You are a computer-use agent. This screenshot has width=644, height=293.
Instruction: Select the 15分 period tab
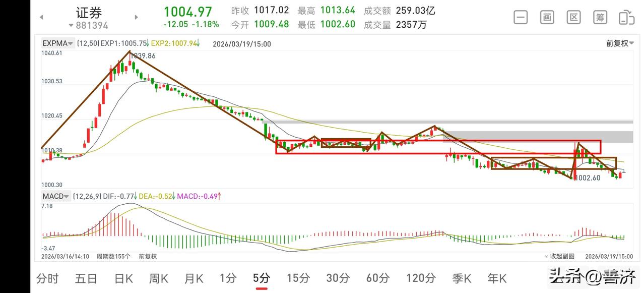[298, 278]
